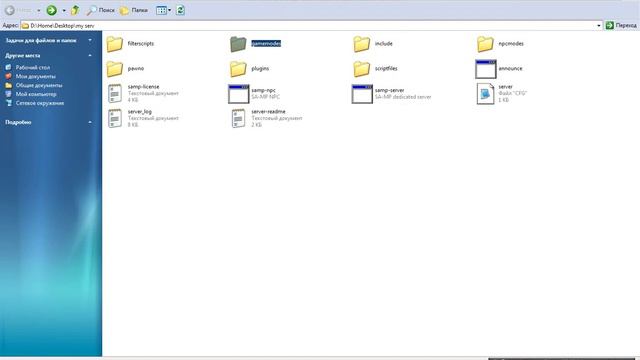The width and height of the screenshot is (640, 360).
Task: Select the server-readme document icon
Action: coord(238,118)
